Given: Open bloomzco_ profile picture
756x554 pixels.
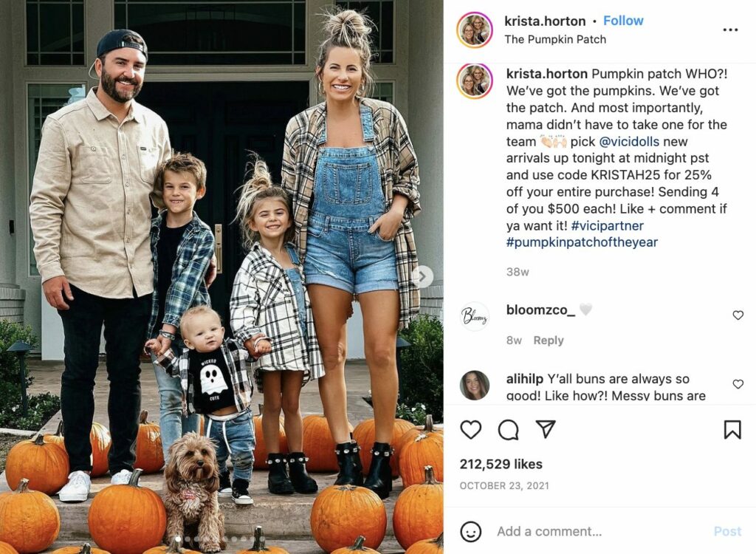Looking at the screenshot, I should coord(475,316).
